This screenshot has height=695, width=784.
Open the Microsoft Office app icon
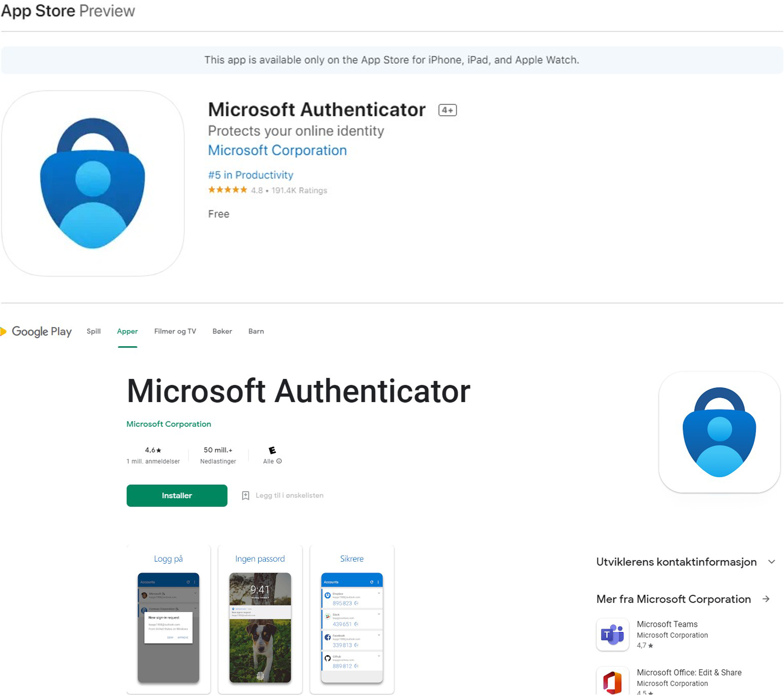(612, 682)
